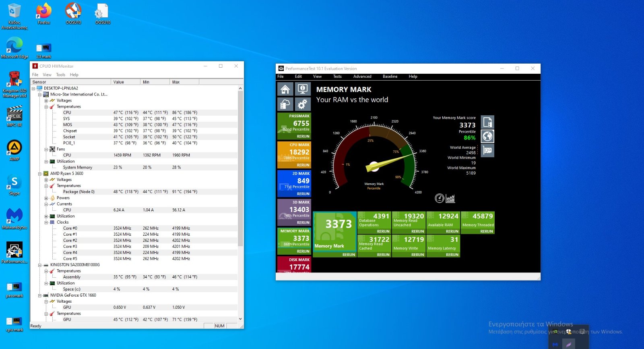This screenshot has height=349, width=644.
Task: Rerun the Memory Threaded test
Action: 487,231
